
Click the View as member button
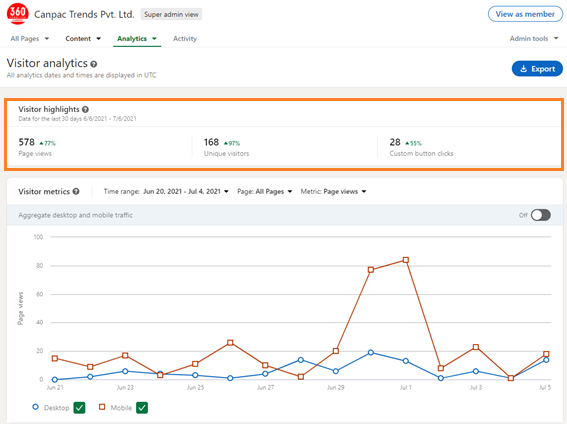coord(525,14)
